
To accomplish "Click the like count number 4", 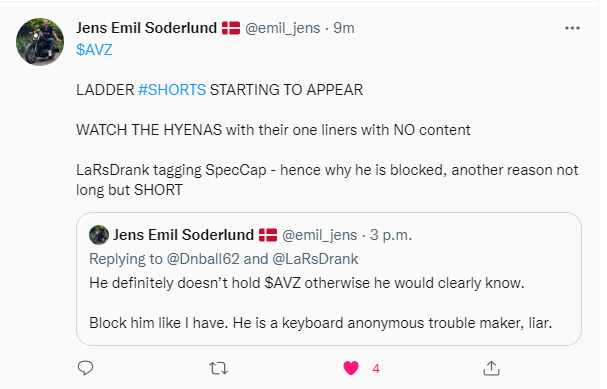I will click(376, 369).
